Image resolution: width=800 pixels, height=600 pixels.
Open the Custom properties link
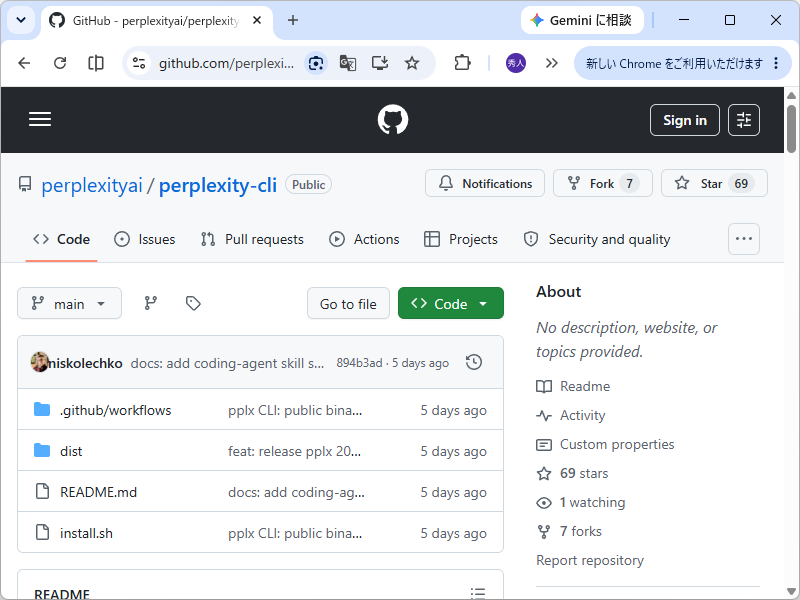pyautogui.click(x=605, y=444)
